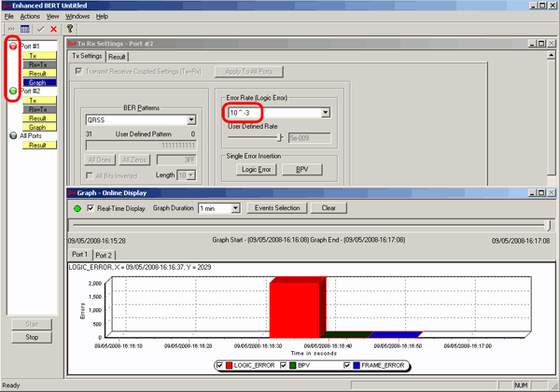Open Result item under Port #2
The image size is (560, 392).
[x=39, y=119]
